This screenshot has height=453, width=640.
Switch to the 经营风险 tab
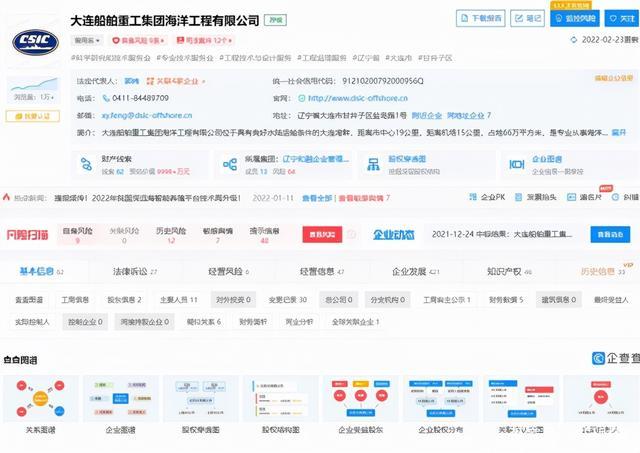pyautogui.click(x=229, y=271)
